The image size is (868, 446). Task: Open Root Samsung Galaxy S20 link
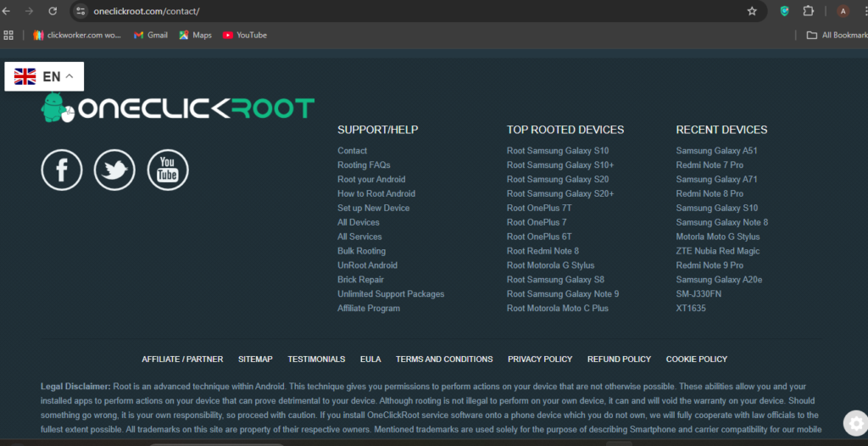point(558,180)
